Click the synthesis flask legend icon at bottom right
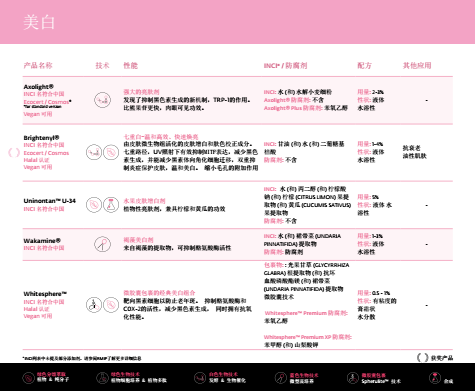 [435, 378]
